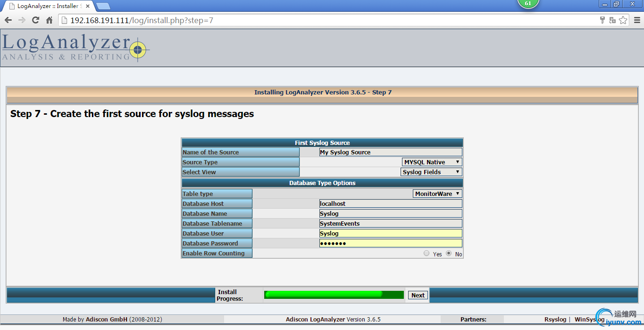The width and height of the screenshot is (644, 330).
Task: Go back to the previous page
Action: [x=8, y=20]
